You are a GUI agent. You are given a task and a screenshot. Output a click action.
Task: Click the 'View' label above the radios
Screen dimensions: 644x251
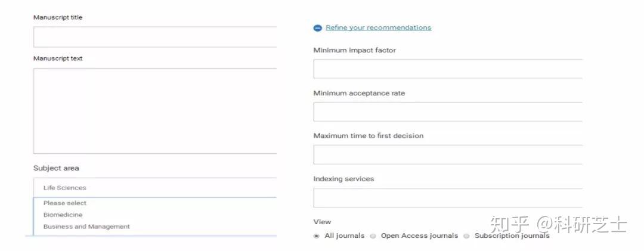(322, 222)
